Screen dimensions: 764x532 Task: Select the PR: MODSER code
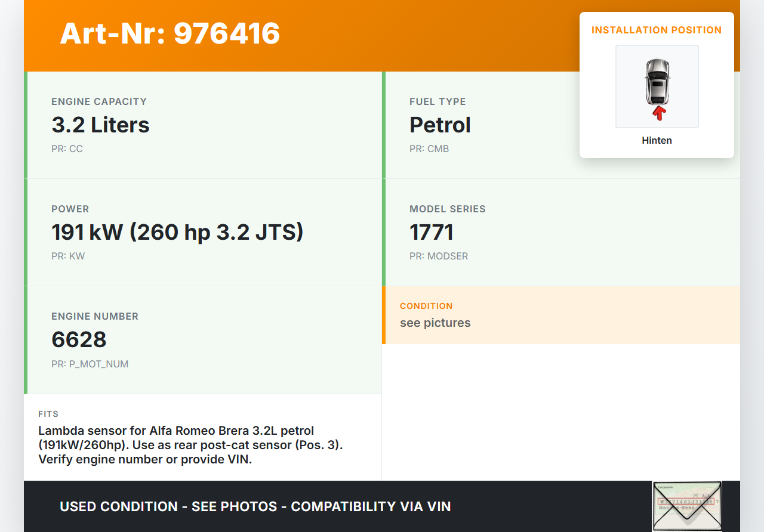click(438, 256)
